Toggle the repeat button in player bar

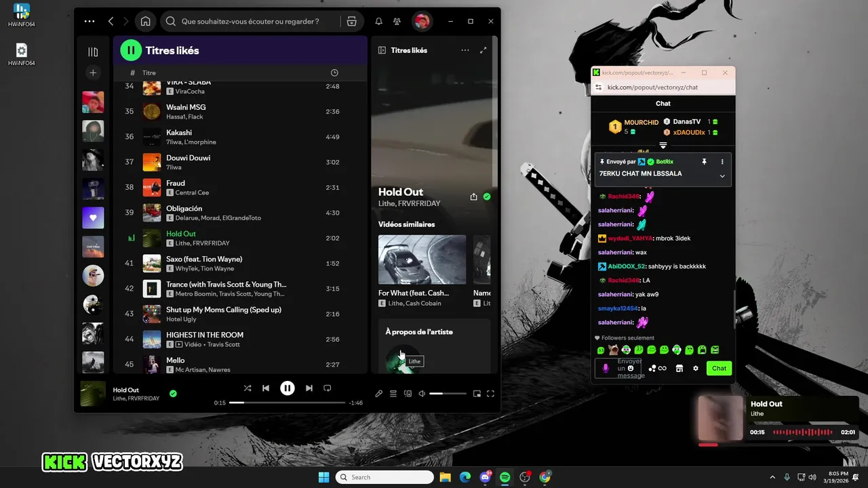click(x=327, y=388)
